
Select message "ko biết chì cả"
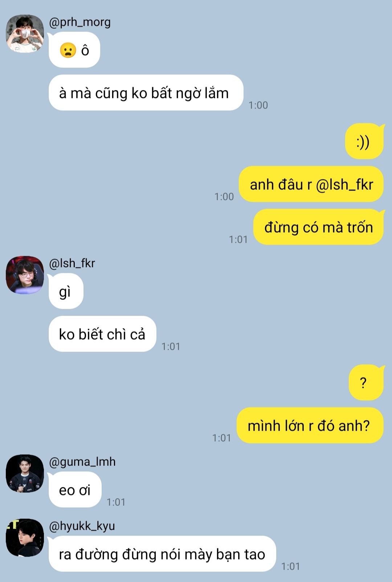point(102,334)
